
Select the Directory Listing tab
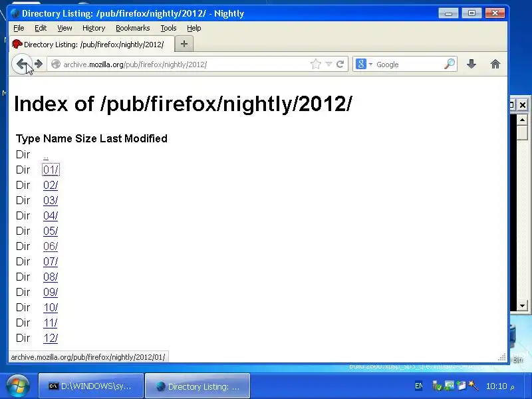pyautogui.click(x=92, y=45)
